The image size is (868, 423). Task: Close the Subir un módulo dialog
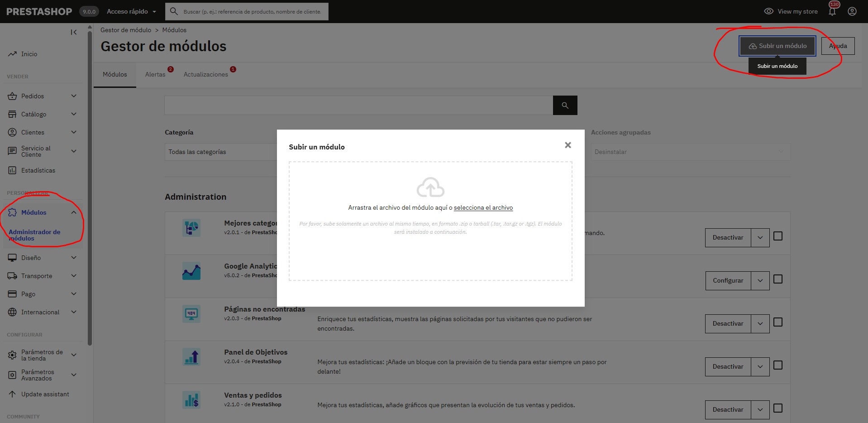(568, 145)
